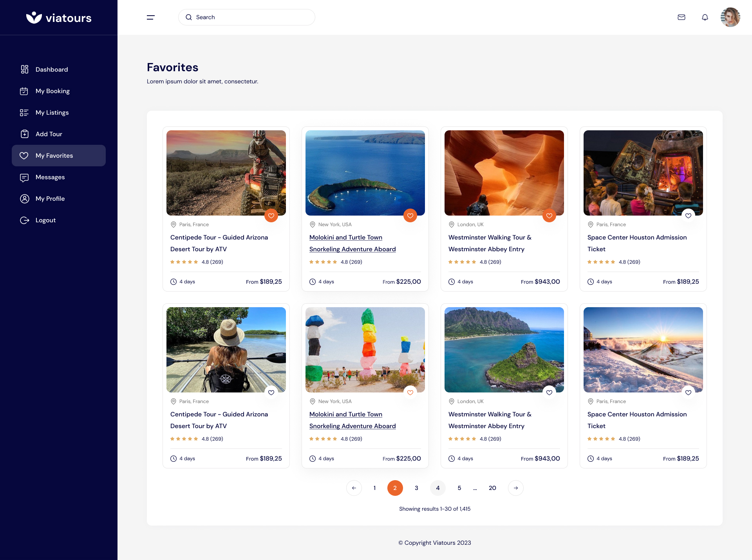Image resolution: width=752 pixels, height=560 pixels.
Task: Click the profile avatar in the top right
Action: [730, 17]
